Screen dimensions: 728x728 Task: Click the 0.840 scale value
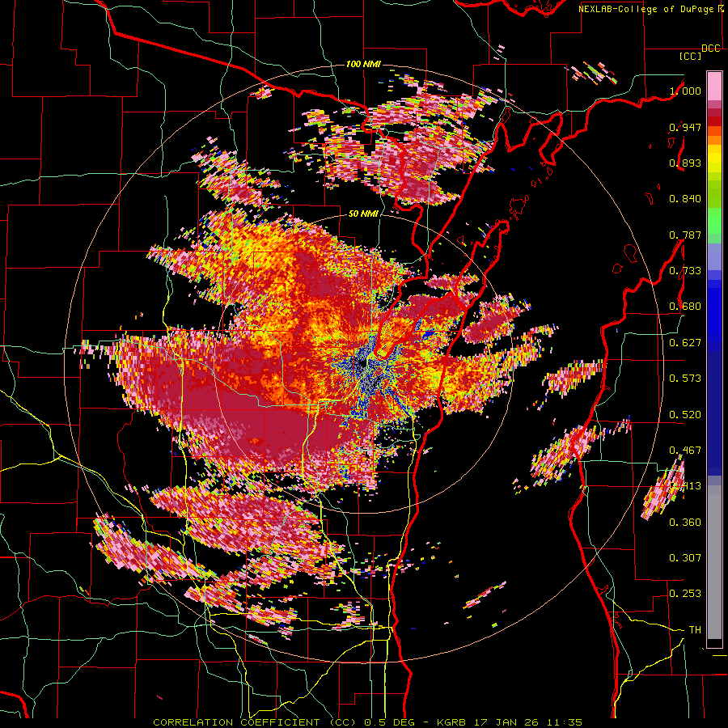685,199
